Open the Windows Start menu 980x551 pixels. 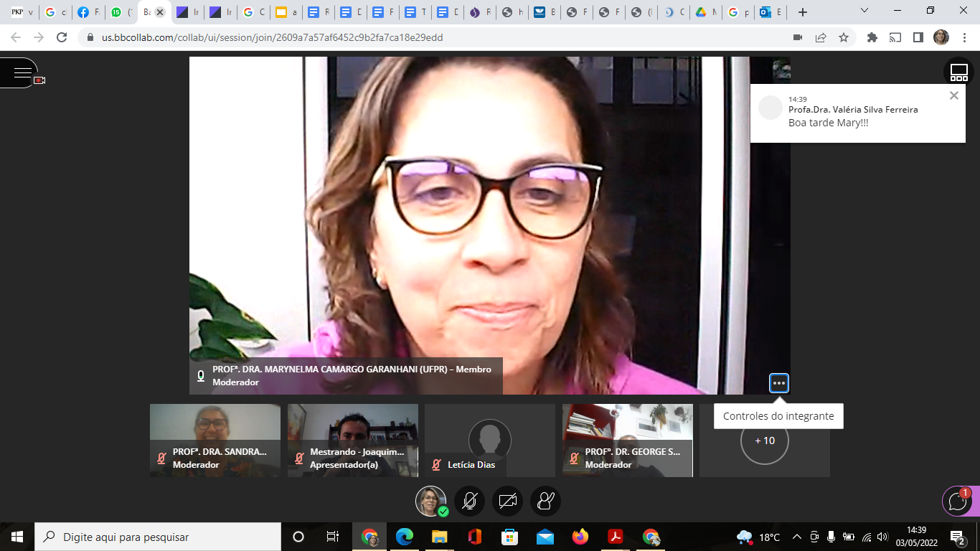[x=17, y=537]
